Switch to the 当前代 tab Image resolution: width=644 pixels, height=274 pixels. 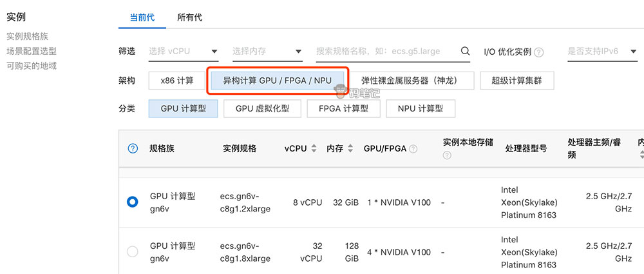(142, 17)
